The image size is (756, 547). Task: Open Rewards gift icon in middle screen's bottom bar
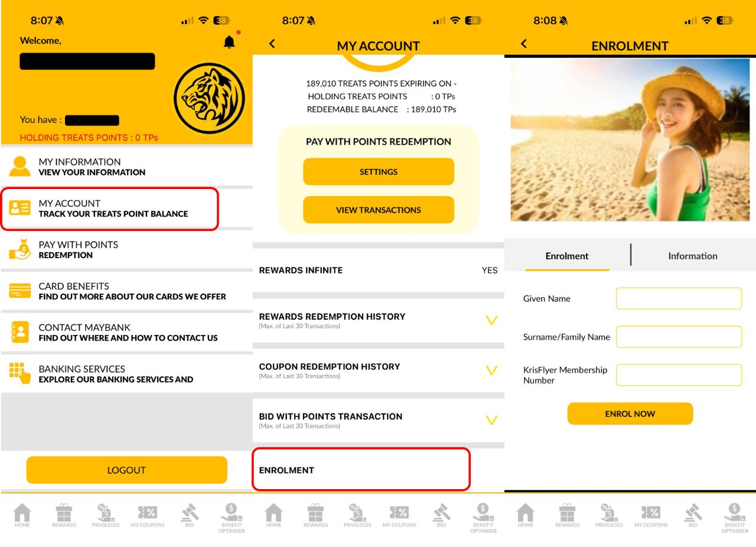click(x=315, y=515)
